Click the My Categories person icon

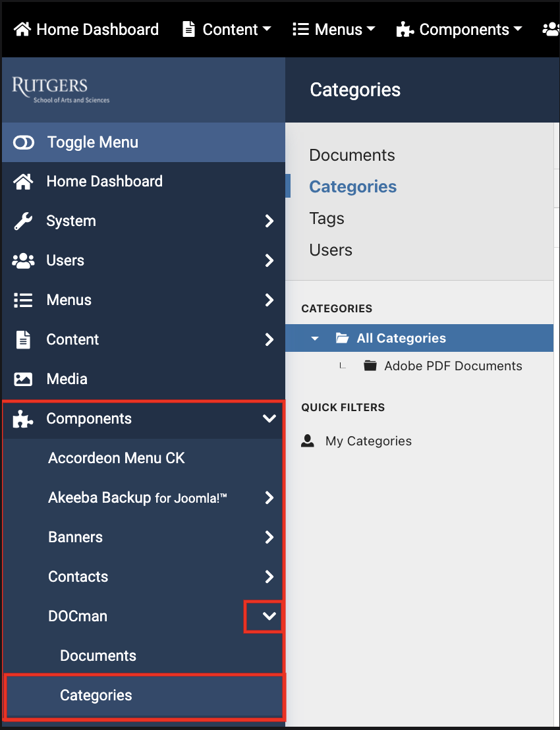tap(308, 441)
